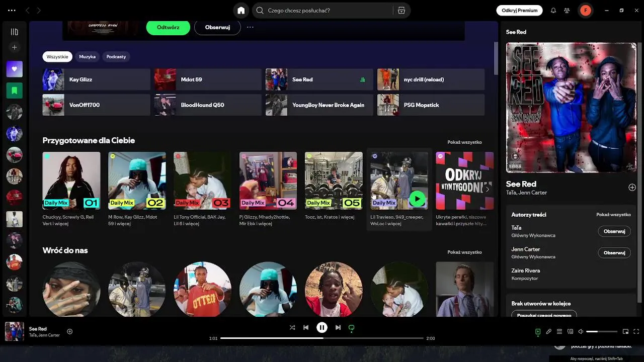Seek within the song progress bar
This screenshot has width=644, height=362.
pyautogui.click(x=322, y=338)
